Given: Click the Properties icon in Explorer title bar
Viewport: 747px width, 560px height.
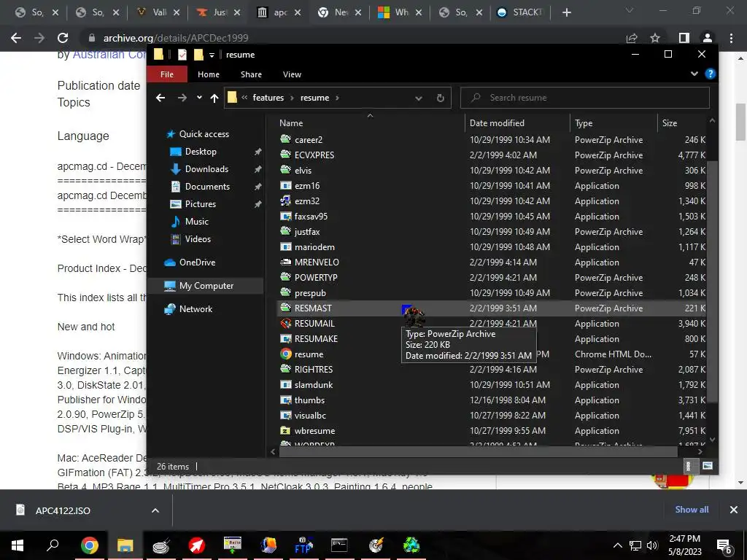Looking at the screenshot, I should click(182, 55).
